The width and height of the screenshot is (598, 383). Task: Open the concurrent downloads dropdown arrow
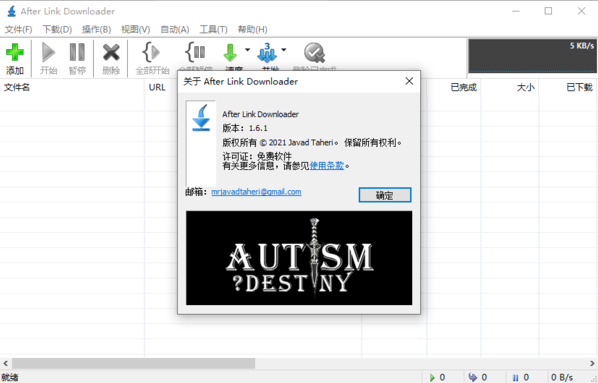point(284,50)
